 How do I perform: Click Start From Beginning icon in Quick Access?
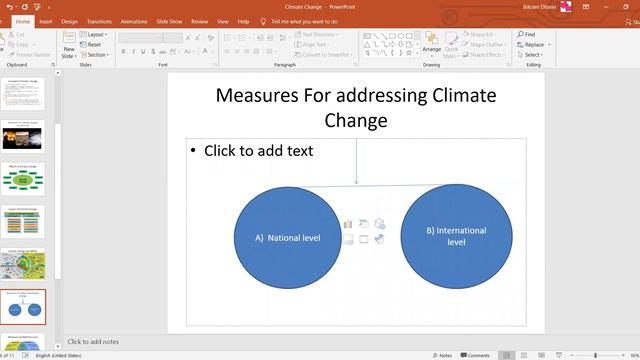[x=37, y=7]
